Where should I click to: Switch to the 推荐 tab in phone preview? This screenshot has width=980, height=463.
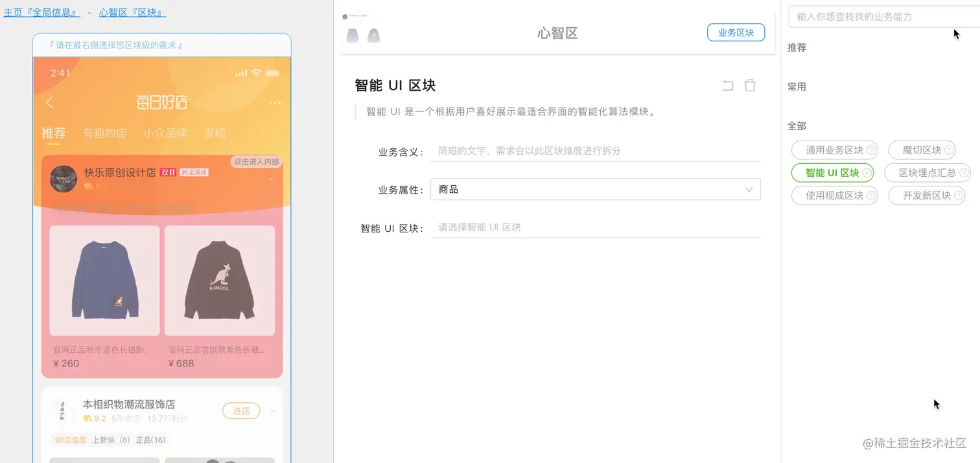(x=54, y=133)
